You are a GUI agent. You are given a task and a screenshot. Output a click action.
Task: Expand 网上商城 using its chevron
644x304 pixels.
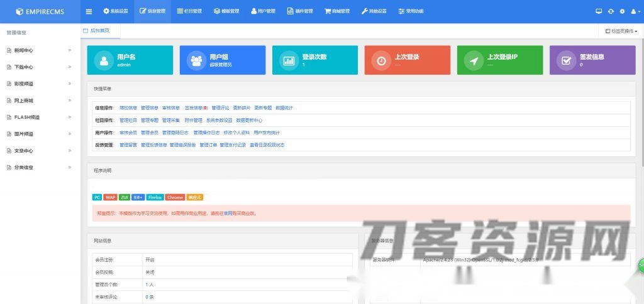click(70, 100)
